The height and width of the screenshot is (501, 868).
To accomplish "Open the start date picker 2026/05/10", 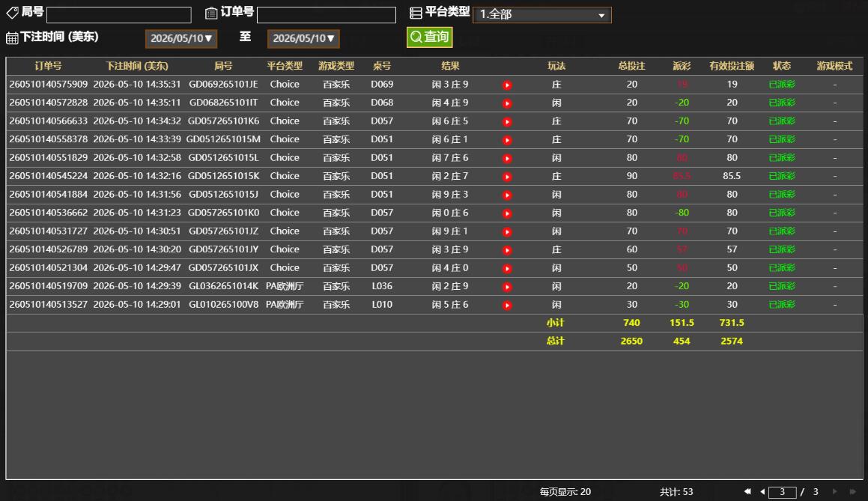I will click(x=181, y=38).
